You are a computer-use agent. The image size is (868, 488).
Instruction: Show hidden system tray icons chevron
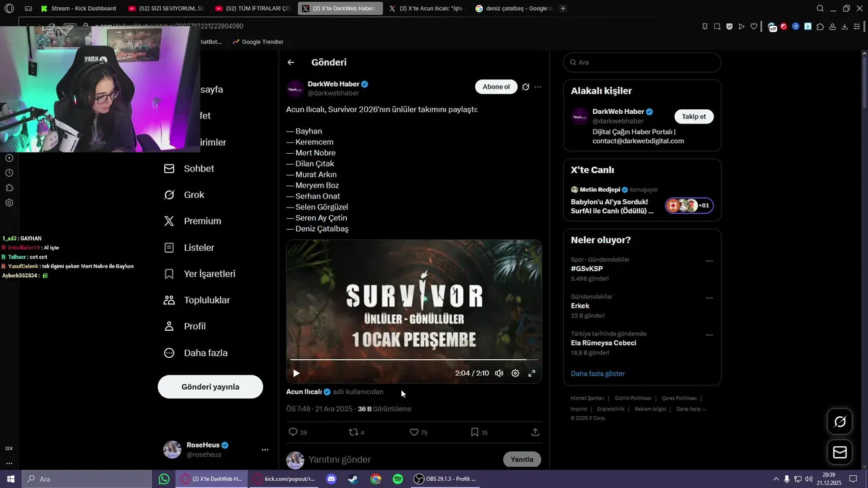776,479
